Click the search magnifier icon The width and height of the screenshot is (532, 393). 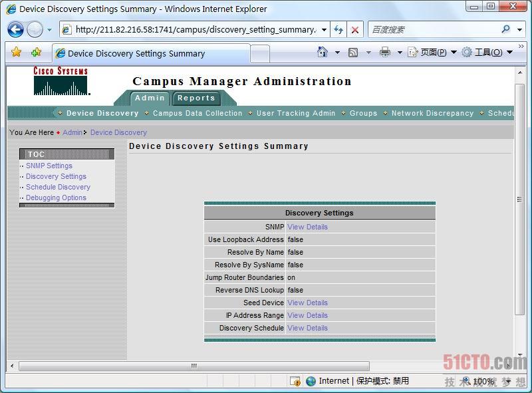[x=505, y=29]
